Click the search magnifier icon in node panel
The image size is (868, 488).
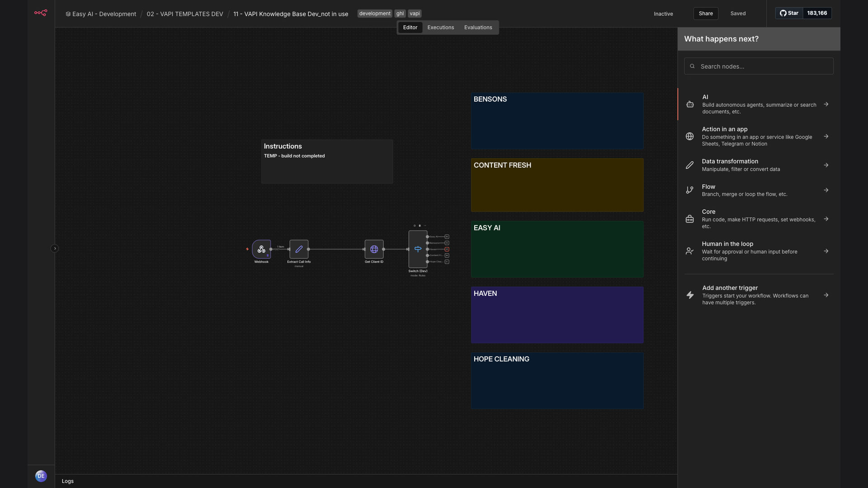click(x=692, y=66)
